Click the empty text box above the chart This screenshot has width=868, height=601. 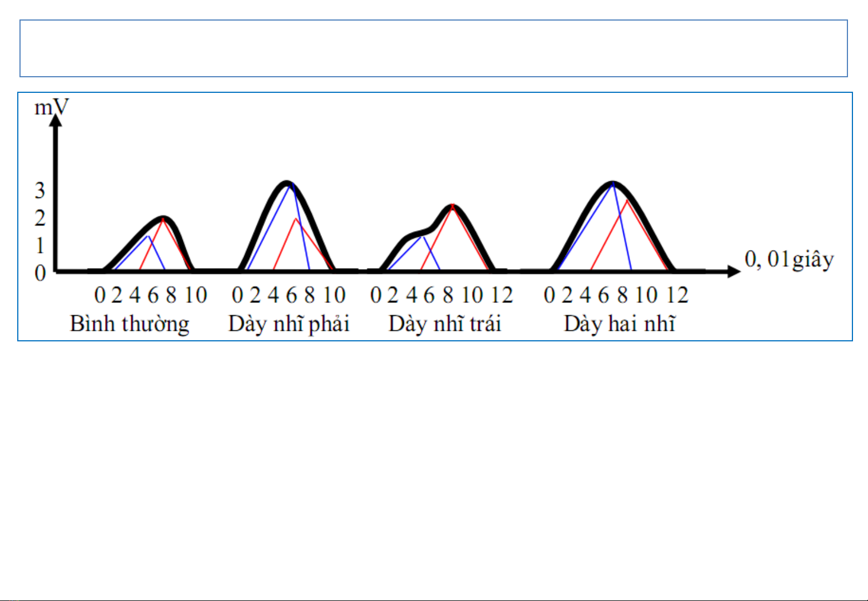pos(434,48)
